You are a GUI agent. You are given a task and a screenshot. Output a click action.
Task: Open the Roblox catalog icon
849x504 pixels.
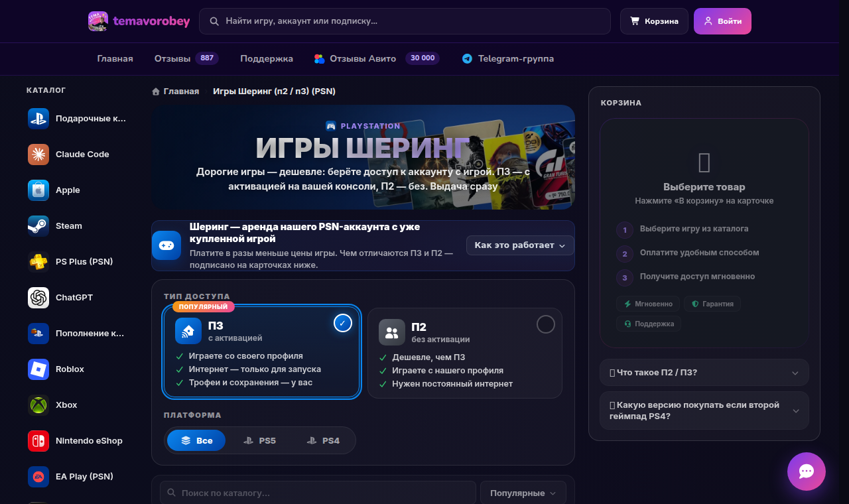pos(38,369)
